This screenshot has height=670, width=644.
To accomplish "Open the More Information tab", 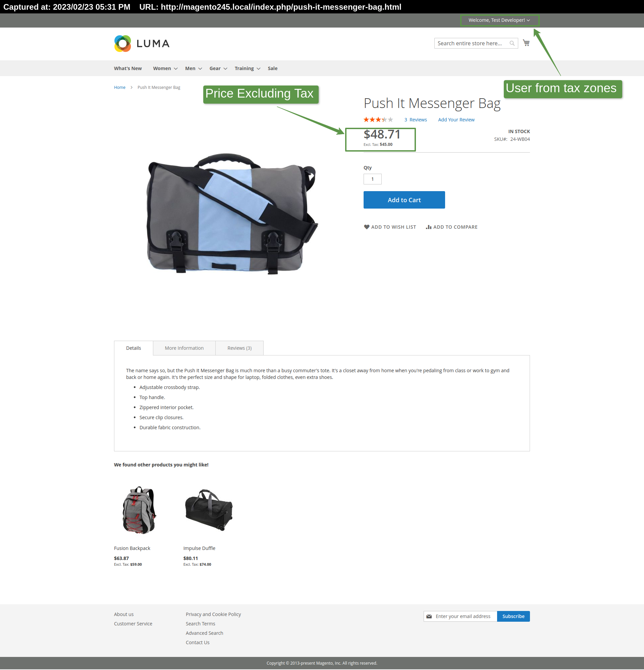I will [x=184, y=348].
